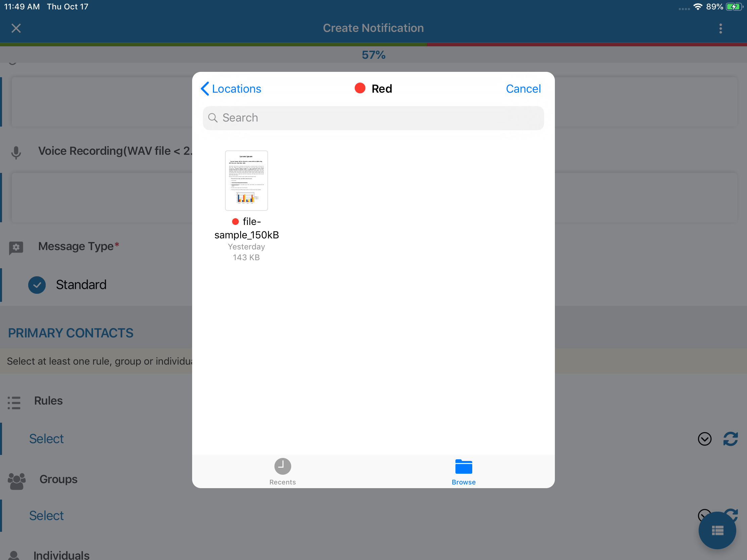Tap the microphone Voice Recording icon

coord(16,152)
